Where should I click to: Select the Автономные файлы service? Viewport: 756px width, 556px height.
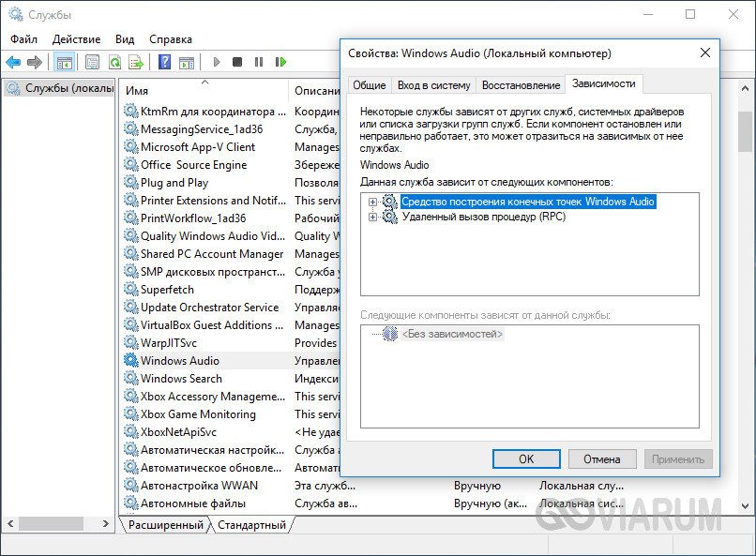coord(193,503)
